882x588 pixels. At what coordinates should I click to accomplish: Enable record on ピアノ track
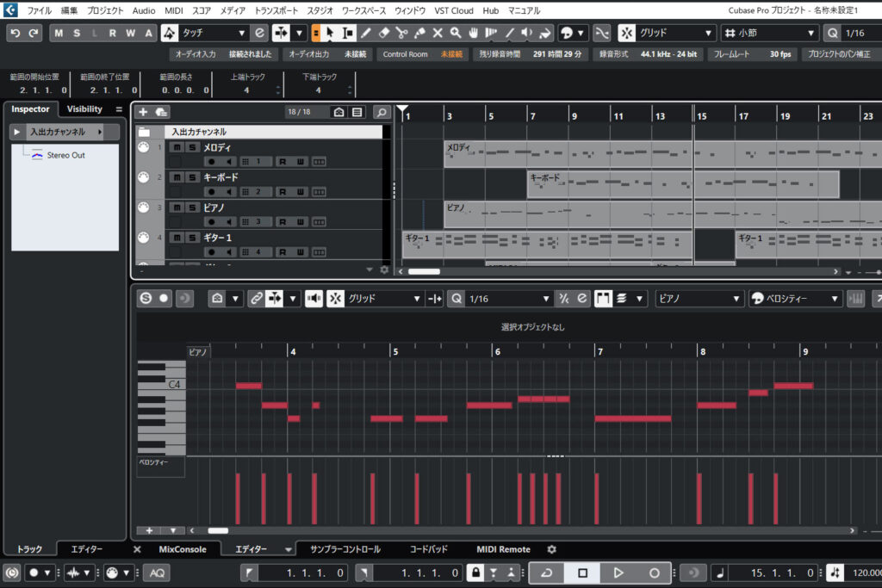(x=210, y=222)
